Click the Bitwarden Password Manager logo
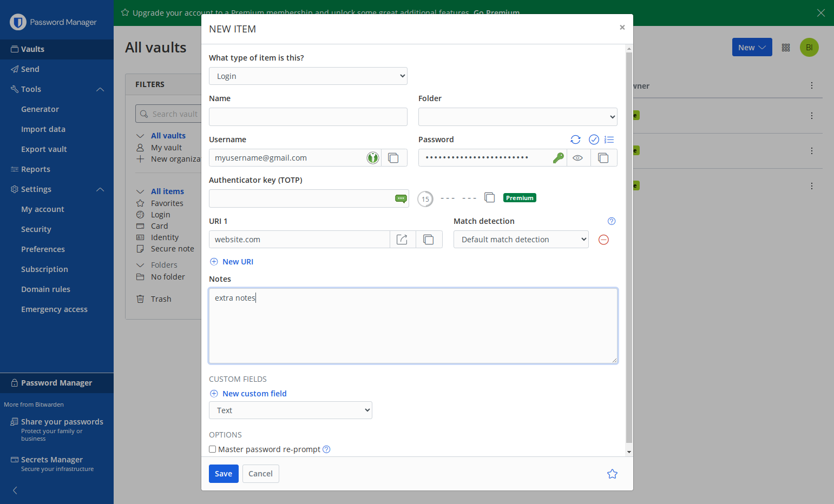The width and height of the screenshot is (834, 504). 53,22
